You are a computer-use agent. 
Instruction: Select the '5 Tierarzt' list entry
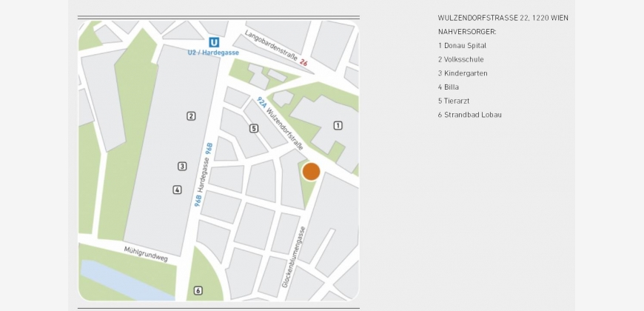[x=454, y=101]
